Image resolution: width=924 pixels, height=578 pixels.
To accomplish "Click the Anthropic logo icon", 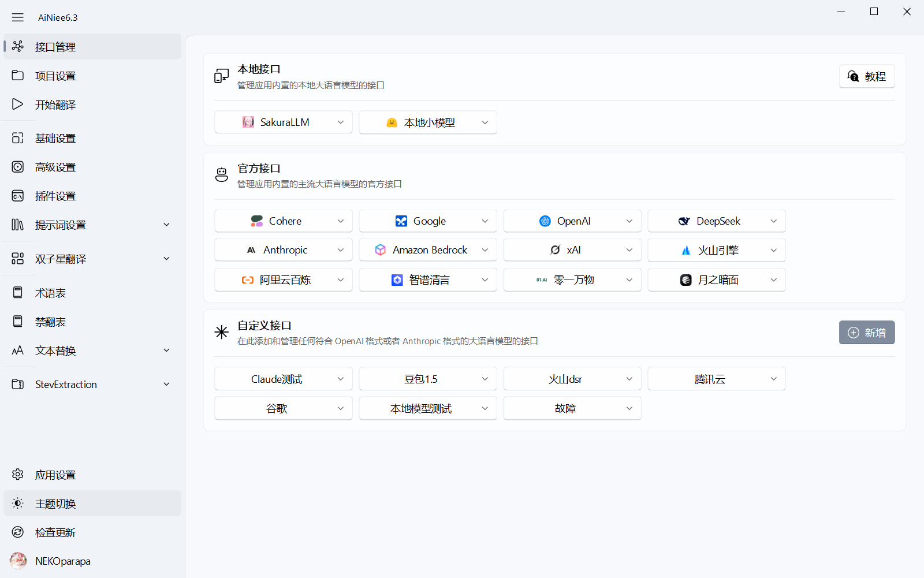I will point(251,250).
